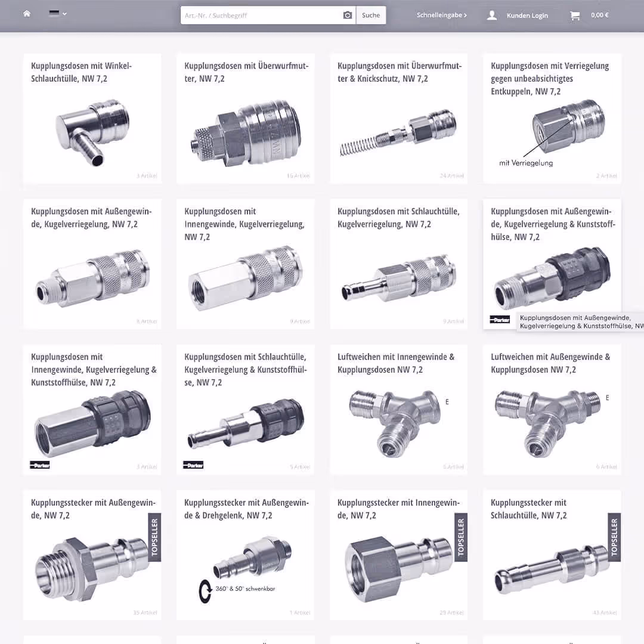Screen dimensions: 644x644
Task: Click the kink protection spring coupling image
Action: [398, 132]
